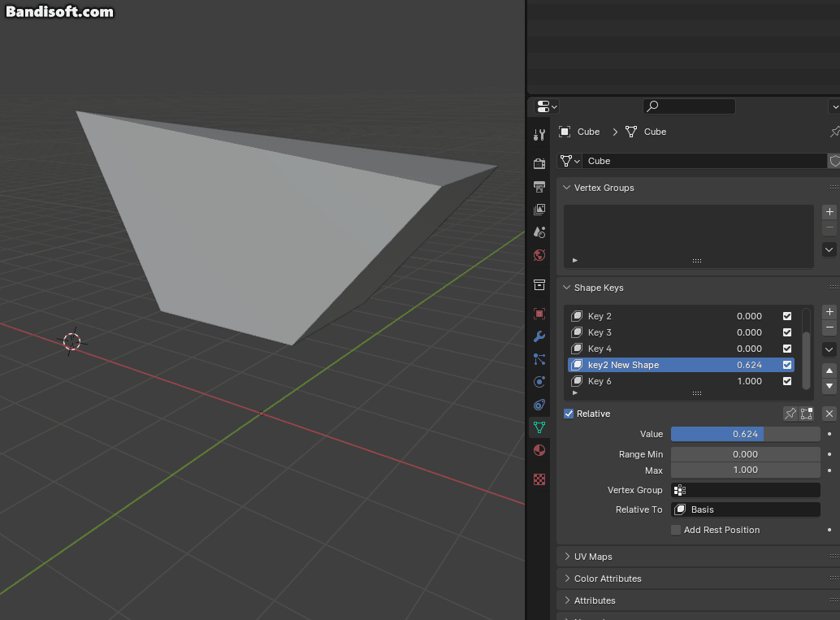
Task: Disable the Key 2 shape key checkbox
Action: [787, 316]
